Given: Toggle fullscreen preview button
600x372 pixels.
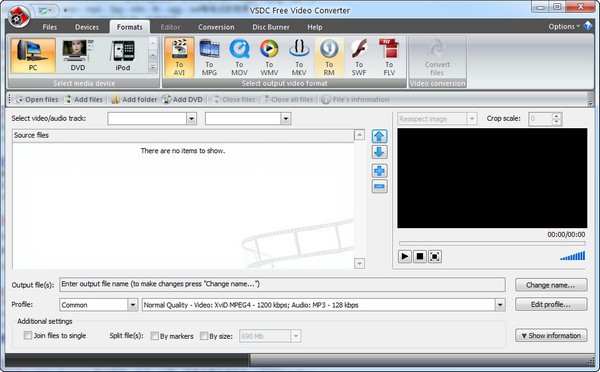Looking at the screenshot, I should [x=435, y=256].
